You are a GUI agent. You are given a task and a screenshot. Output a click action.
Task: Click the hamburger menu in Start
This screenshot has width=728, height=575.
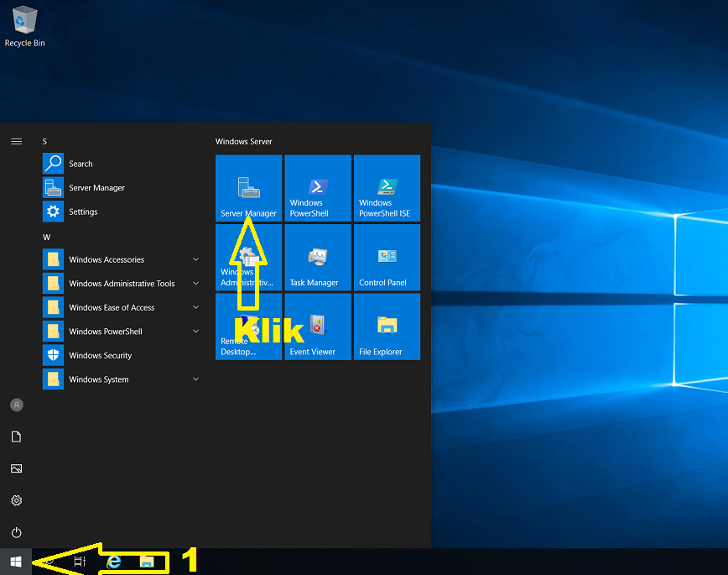coord(16,141)
